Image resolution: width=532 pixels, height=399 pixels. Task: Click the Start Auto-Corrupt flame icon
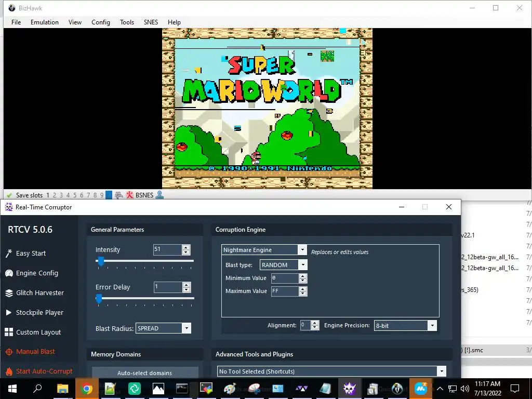(x=9, y=371)
